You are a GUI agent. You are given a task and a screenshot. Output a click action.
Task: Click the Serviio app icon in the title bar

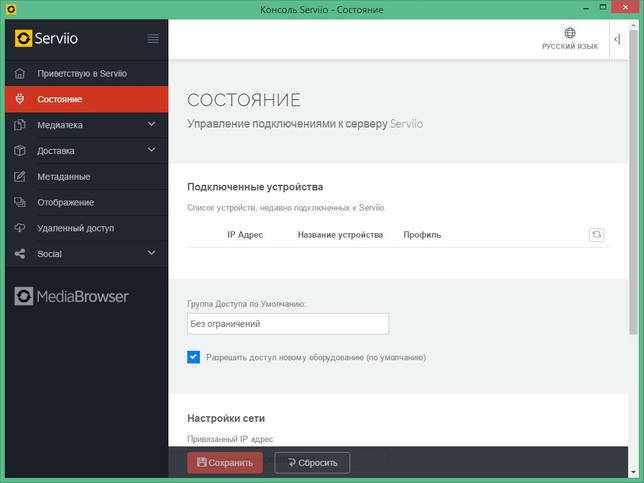click(11, 9)
